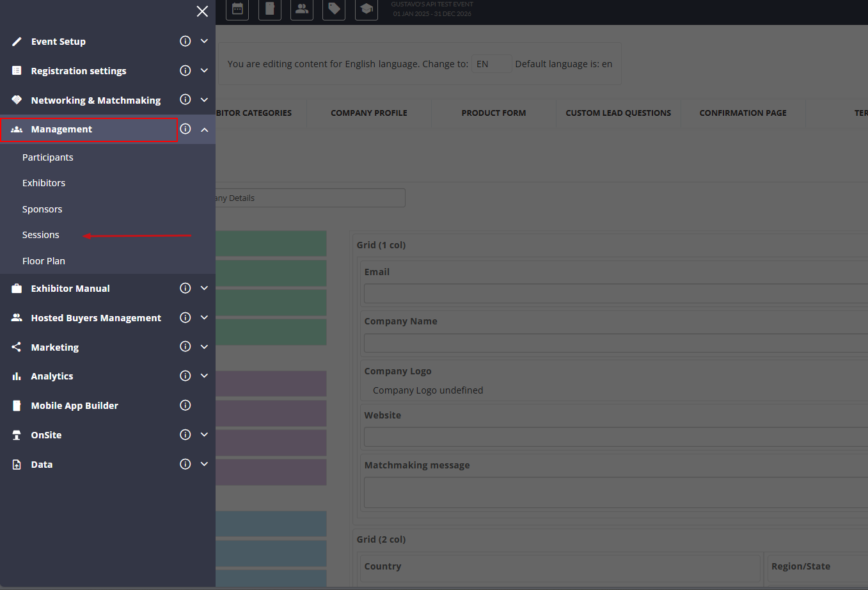The width and height of the screenshot is (868, 590).
Task: Click the graduation cap icon in toolbar
Action: [x=366, y=10]
